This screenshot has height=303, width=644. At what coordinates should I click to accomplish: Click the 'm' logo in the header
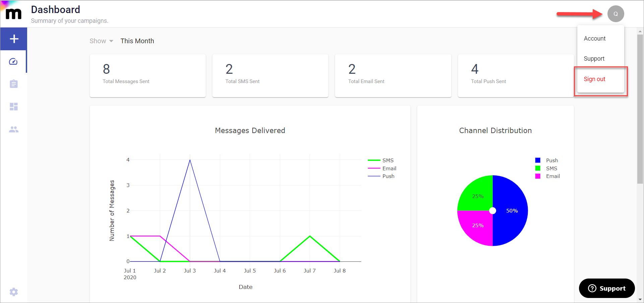click(x=13, y=14)
